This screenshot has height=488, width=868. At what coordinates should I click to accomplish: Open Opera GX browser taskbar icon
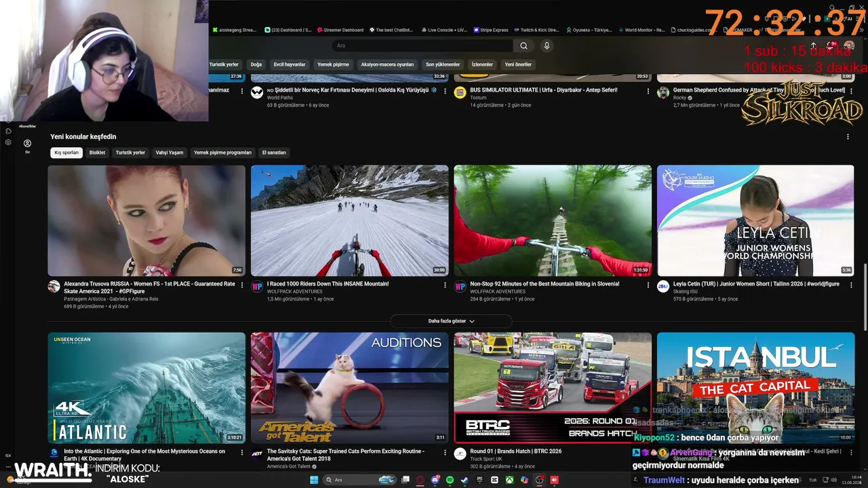tap(420, 480)
